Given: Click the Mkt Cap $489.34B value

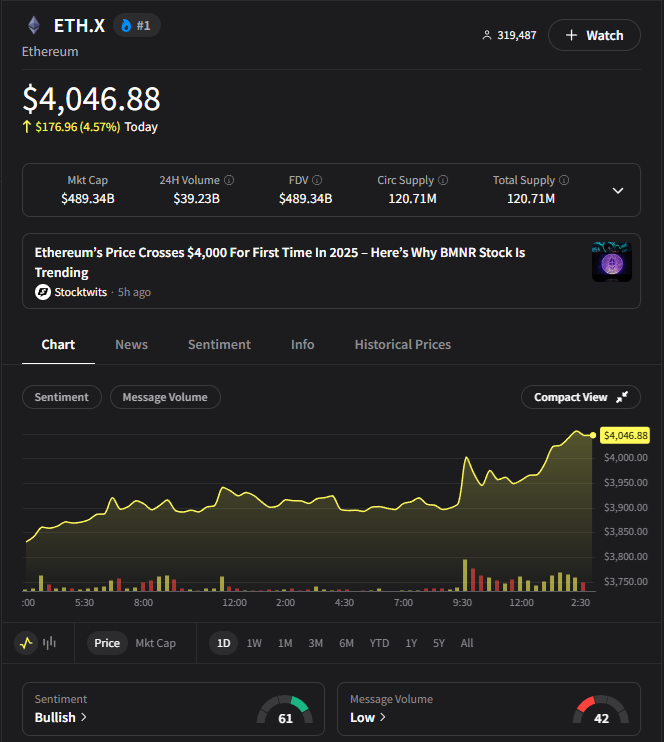Looking at the screenshot, I should pyautogui.click(x=88, y=199).
